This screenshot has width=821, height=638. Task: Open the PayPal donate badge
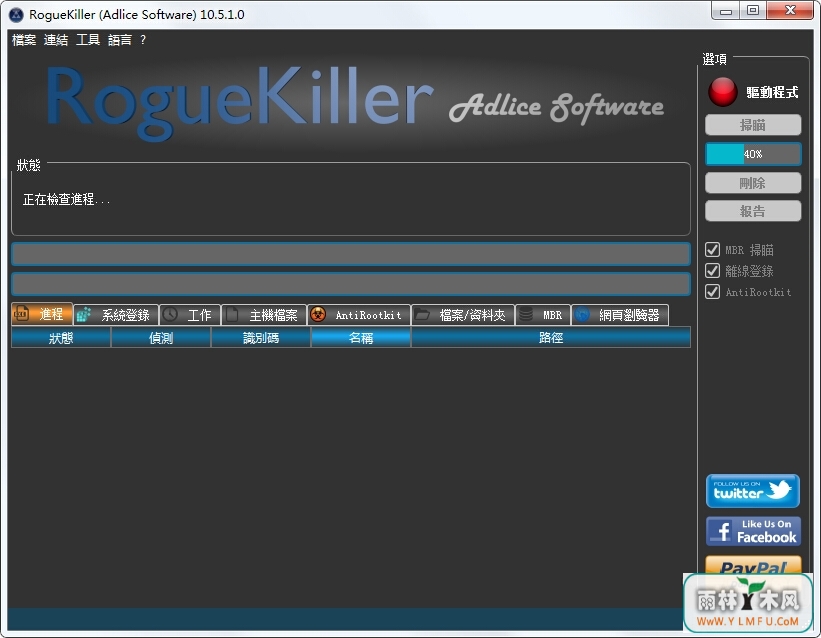(753, 565)
